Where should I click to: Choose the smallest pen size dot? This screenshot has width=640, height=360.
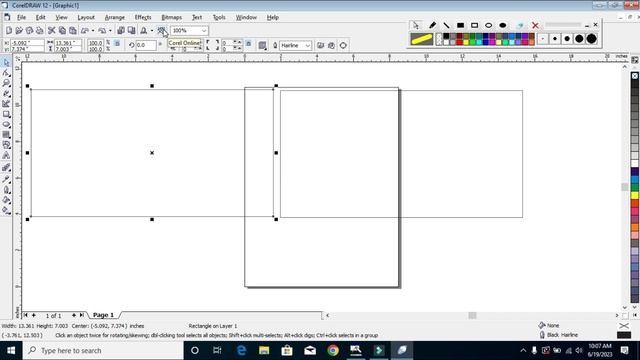click(543, 39)
